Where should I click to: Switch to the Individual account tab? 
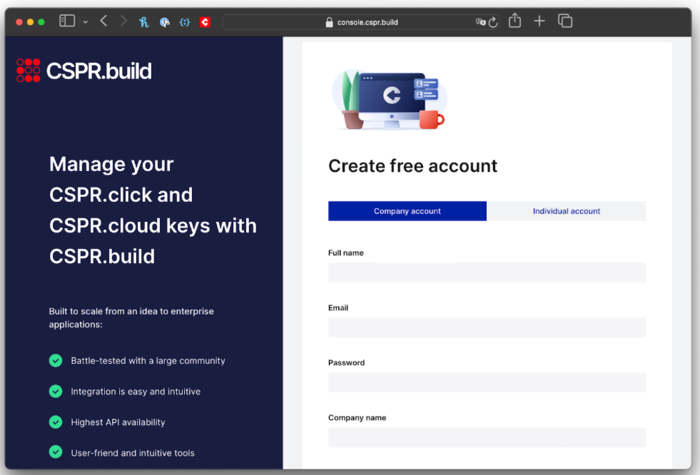567,211
